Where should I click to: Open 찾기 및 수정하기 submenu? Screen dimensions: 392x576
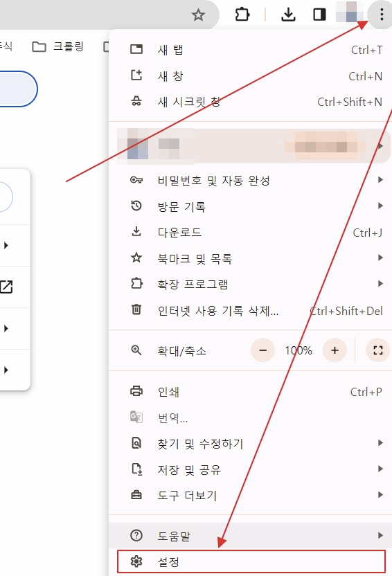tap(251, 443)
